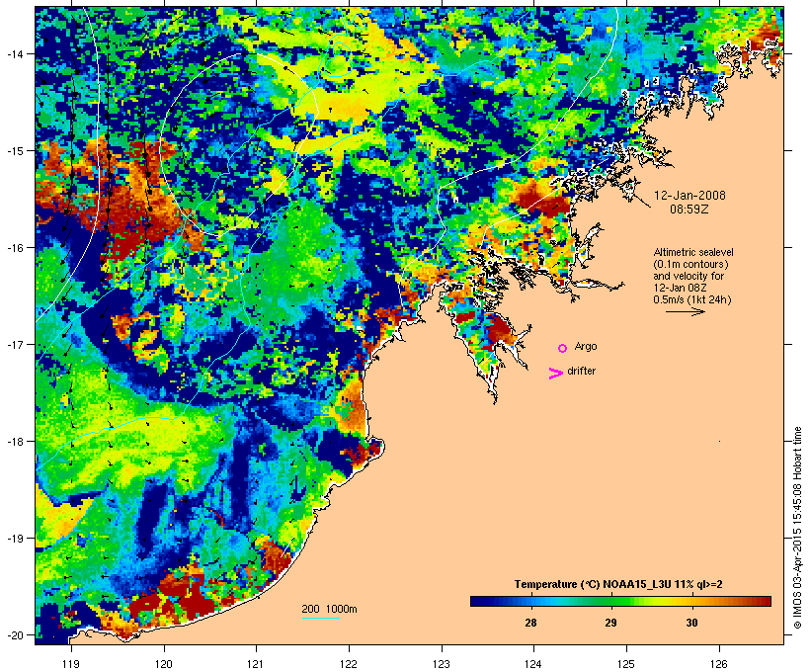Click the latitude label -18

14,442
